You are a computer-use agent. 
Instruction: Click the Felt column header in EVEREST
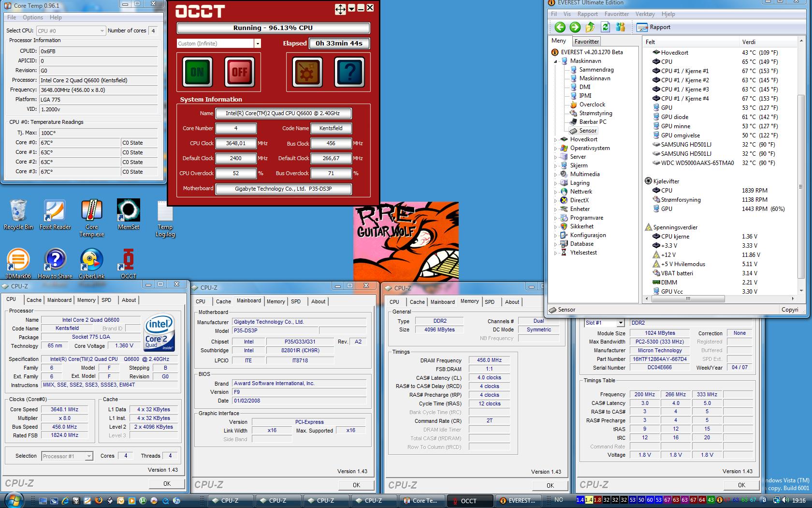coord(691,42)
